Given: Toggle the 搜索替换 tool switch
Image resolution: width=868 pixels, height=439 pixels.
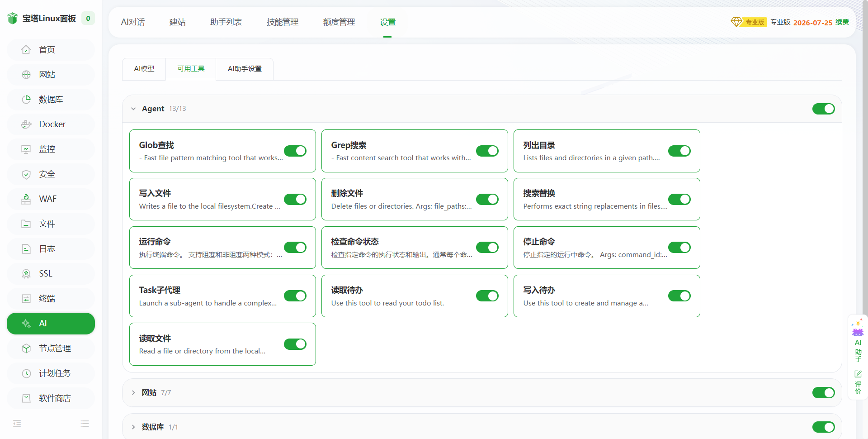Looking at the screenshot, I should [679, 199].
